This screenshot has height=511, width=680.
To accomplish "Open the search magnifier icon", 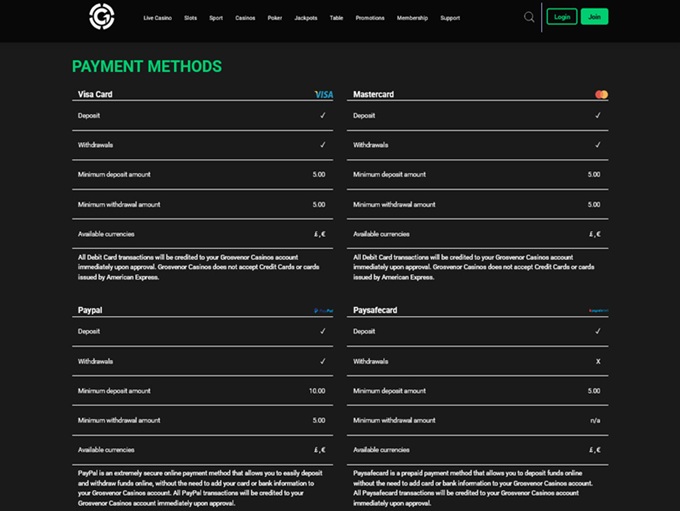I will (529, 17).
